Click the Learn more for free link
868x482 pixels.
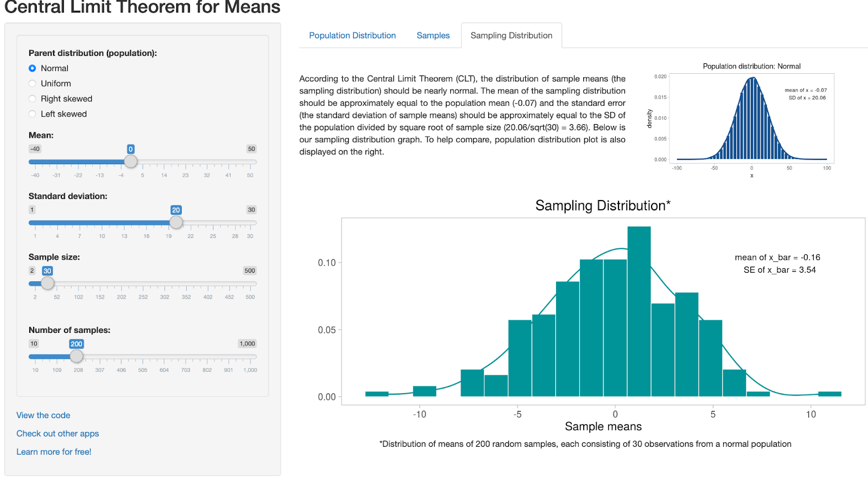click(x=54, y=452)
